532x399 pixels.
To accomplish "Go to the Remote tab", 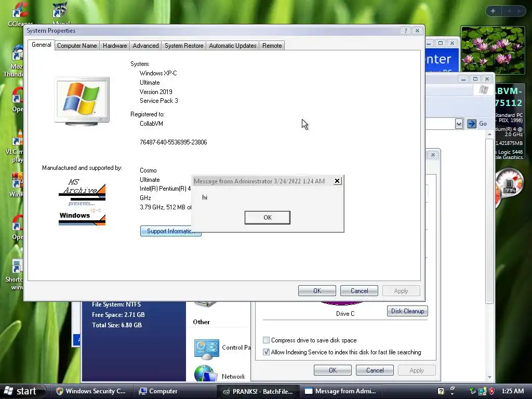I will (272, 46).
